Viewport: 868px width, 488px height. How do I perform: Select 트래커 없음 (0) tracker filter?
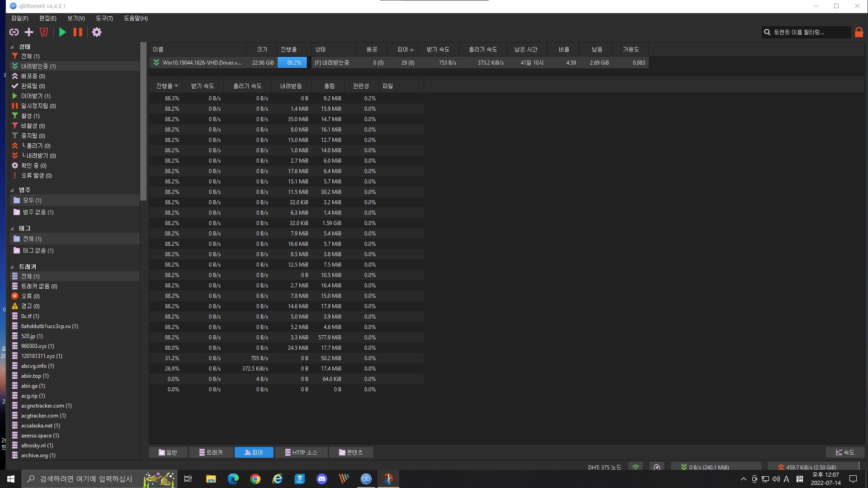click(x=75, y=286)
